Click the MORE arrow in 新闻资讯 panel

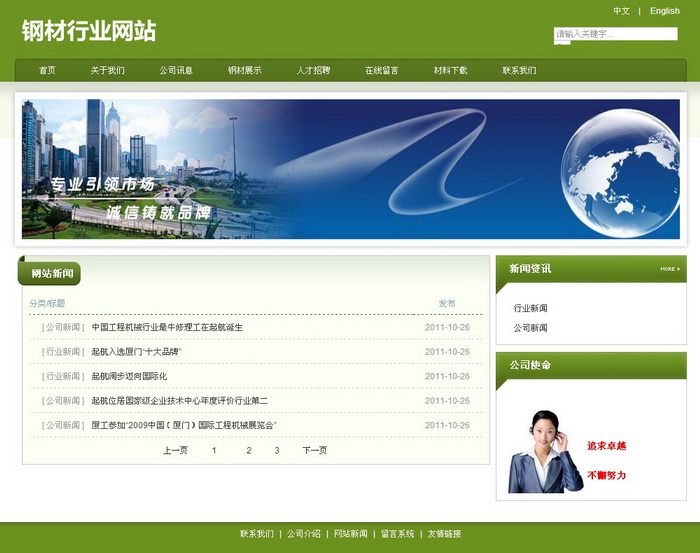[x=670, y=269]
